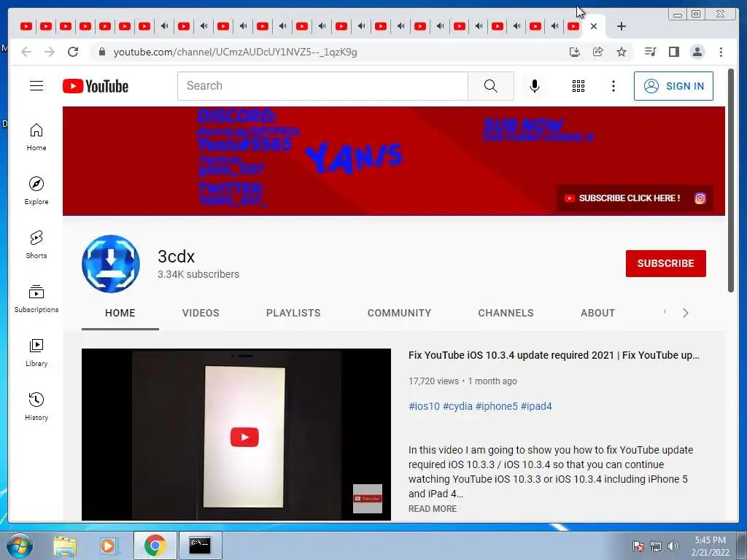Focus the YouTube Search field
The height and width of the screenshot is (560, 747).
pos(322,86)
